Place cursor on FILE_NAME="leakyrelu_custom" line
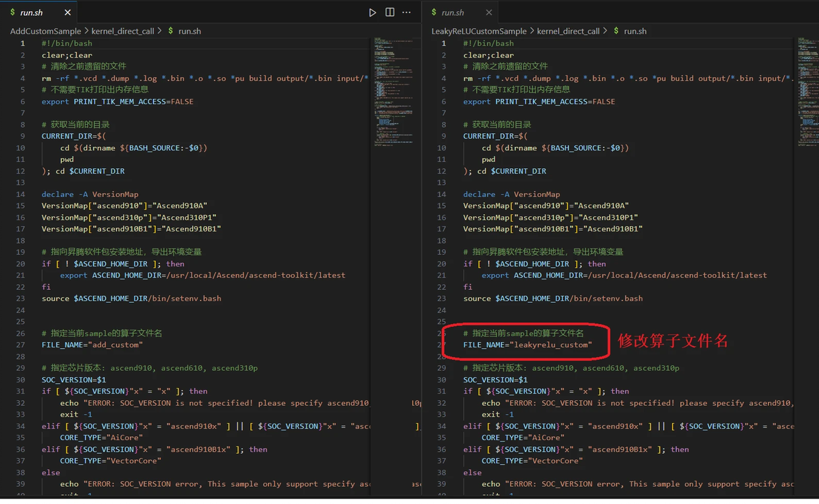819x504 pixels. [528, 345]
